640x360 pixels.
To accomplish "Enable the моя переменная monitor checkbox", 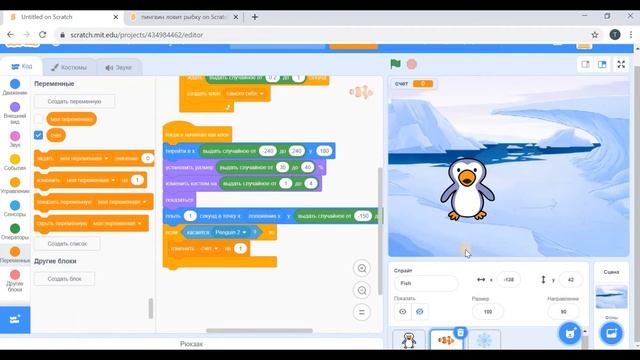I will (38, 119).
